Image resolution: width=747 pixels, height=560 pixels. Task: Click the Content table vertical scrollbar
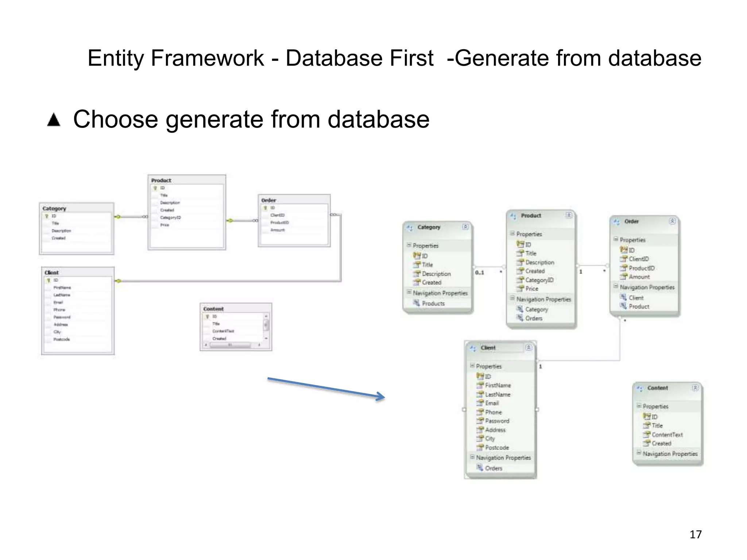click(x=266, y=325)
